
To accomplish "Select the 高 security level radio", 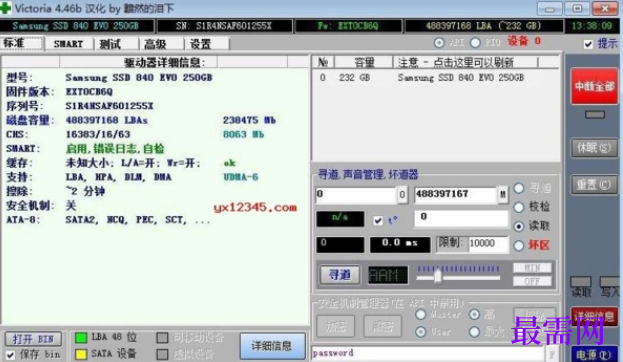I will [x=474, y=314].
